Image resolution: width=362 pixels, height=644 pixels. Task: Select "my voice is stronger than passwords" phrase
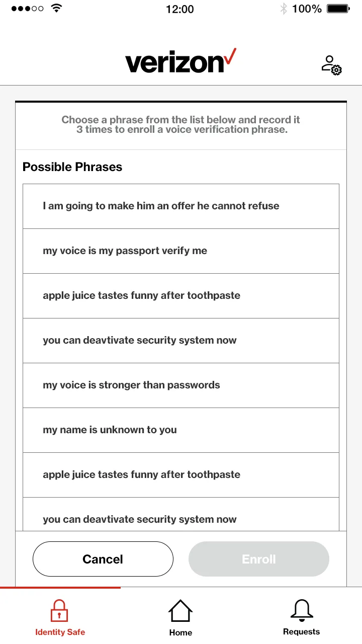coord(181,385)
